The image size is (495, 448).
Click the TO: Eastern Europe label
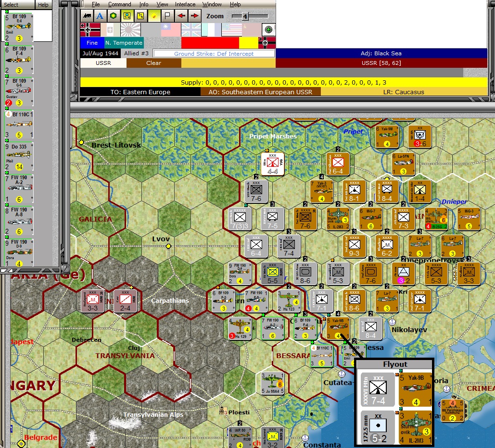click(x=140, y=92)
